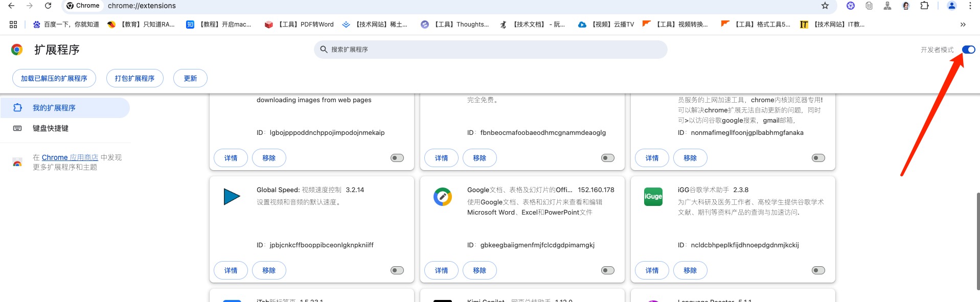Enable the Google文档 Office editing toggle
The width and height of the screenshot is (980, 302).
pos(607,270)
